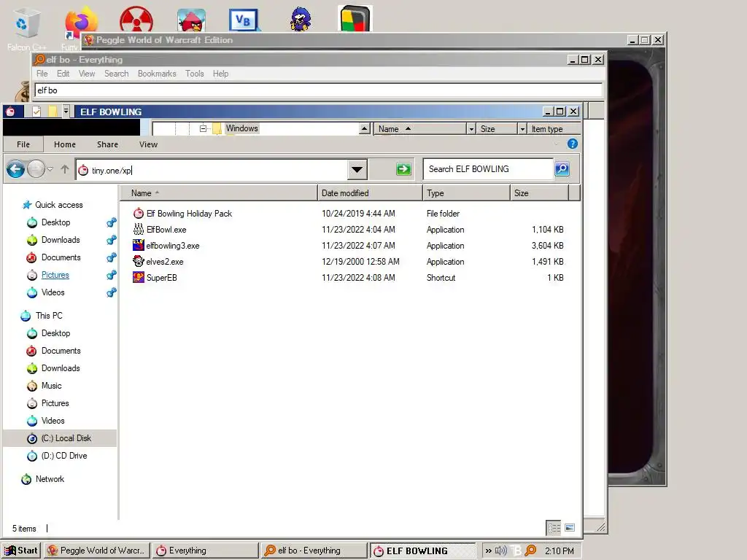Sort by Date modified column header

370,192
